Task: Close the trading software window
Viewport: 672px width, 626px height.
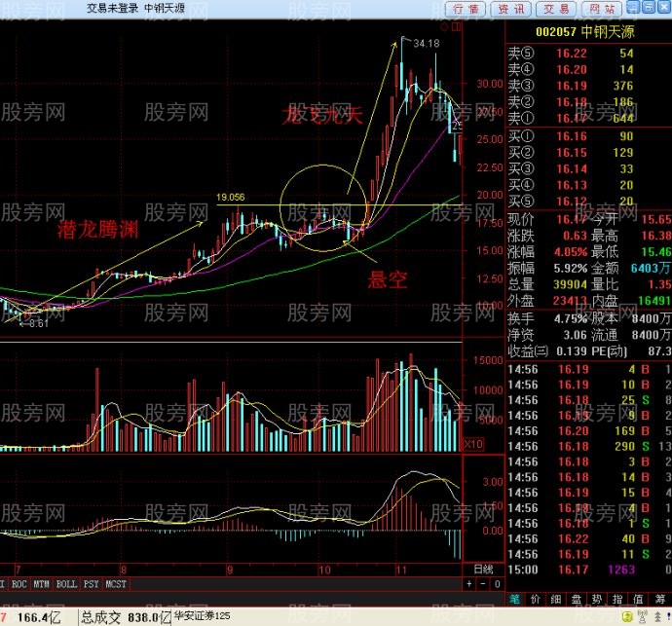Action: (664, 7)
